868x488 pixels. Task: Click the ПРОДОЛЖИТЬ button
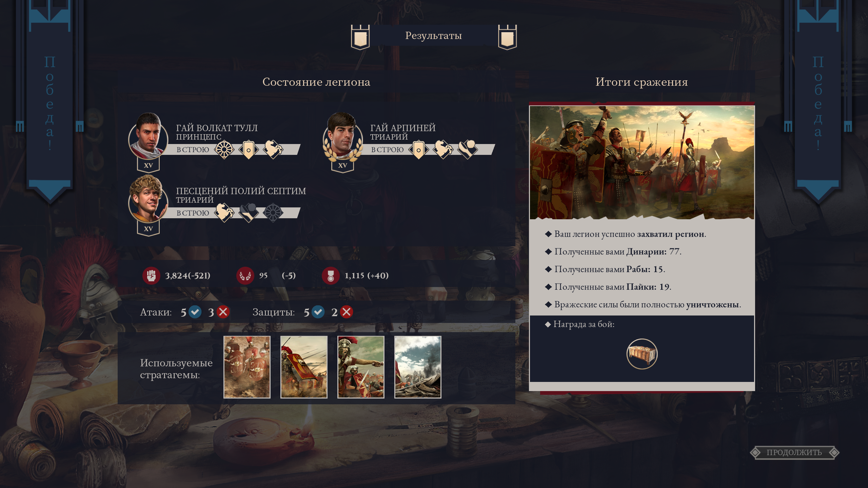[794, 452]
